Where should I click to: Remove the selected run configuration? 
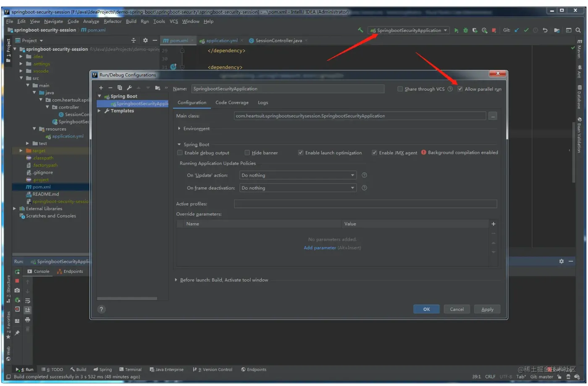(x=110, y=88)
